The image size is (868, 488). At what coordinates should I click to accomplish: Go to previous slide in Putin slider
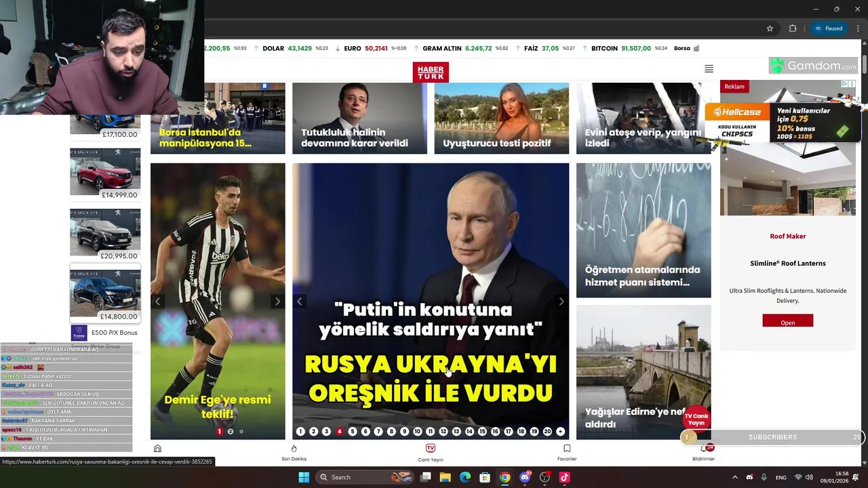click(x=300, y=302)
